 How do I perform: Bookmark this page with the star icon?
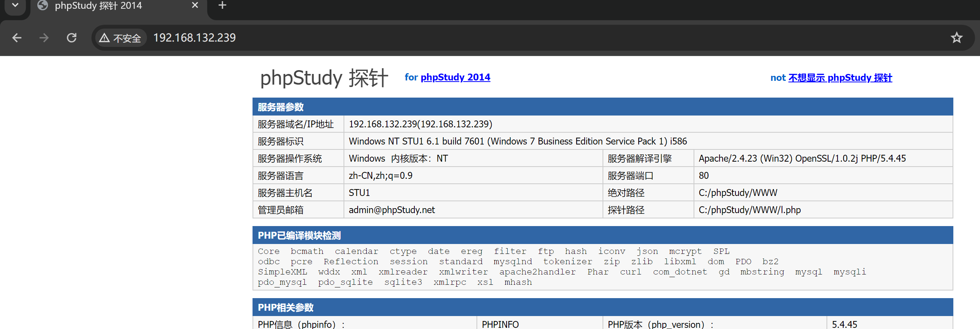(x=956, y=38)
